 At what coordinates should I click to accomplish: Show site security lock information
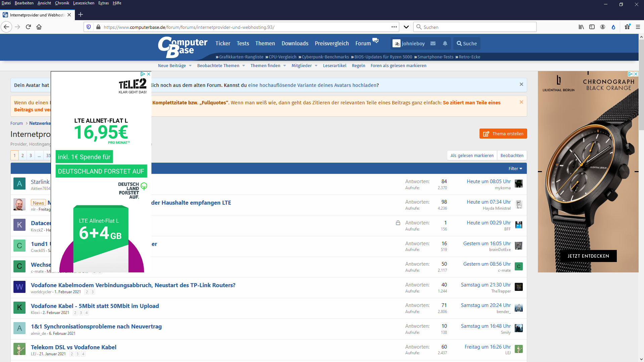98,27
